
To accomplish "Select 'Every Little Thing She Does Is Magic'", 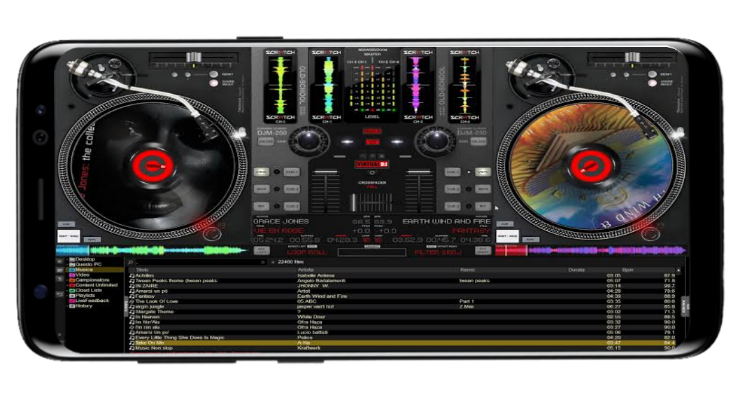I will pos(401,338).
